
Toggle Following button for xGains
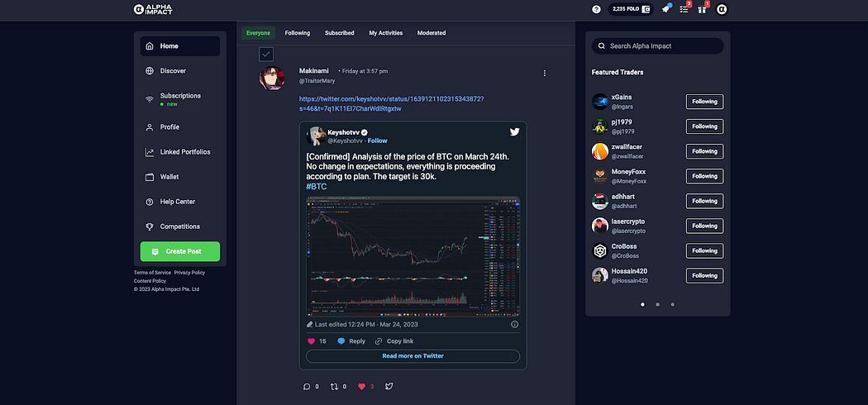[704, 102]
